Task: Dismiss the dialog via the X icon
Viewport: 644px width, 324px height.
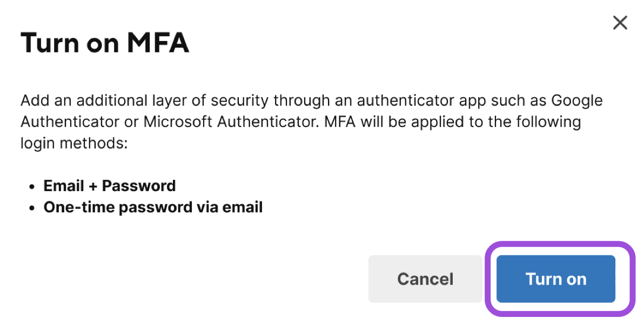Action: click(620, 23)
